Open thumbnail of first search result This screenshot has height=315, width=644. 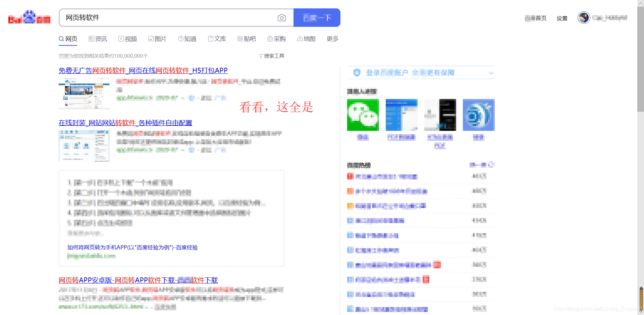point(84,94)
